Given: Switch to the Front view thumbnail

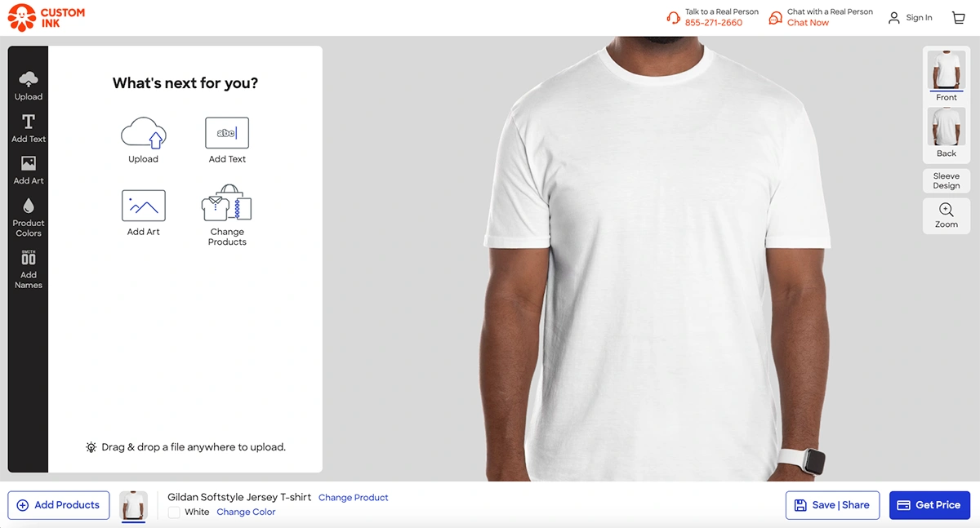Looking at the screenshot, I should pos(947,75).
